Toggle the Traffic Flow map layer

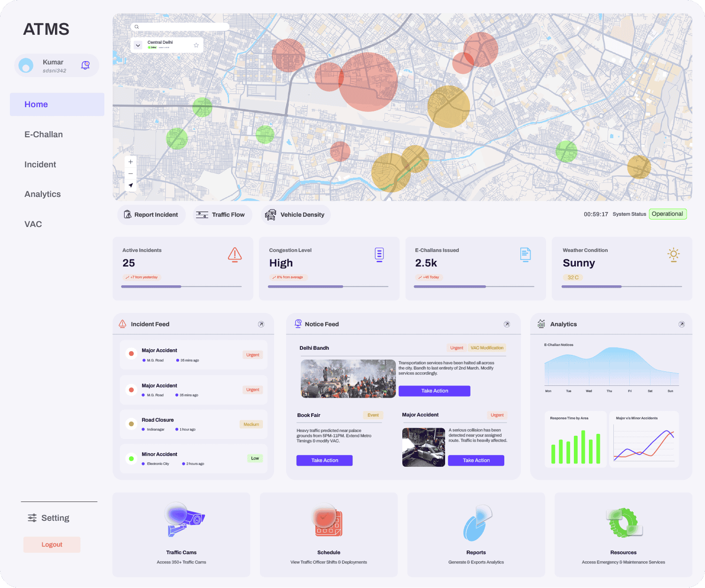(220, 215)
